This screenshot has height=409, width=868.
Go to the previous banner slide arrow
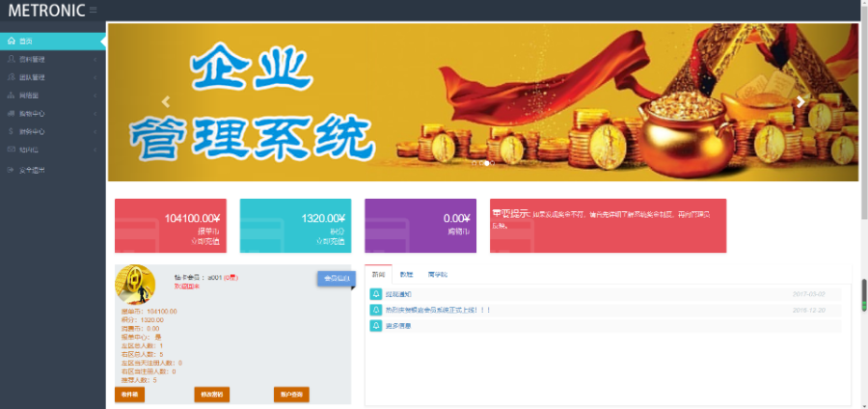pos(166,102)
